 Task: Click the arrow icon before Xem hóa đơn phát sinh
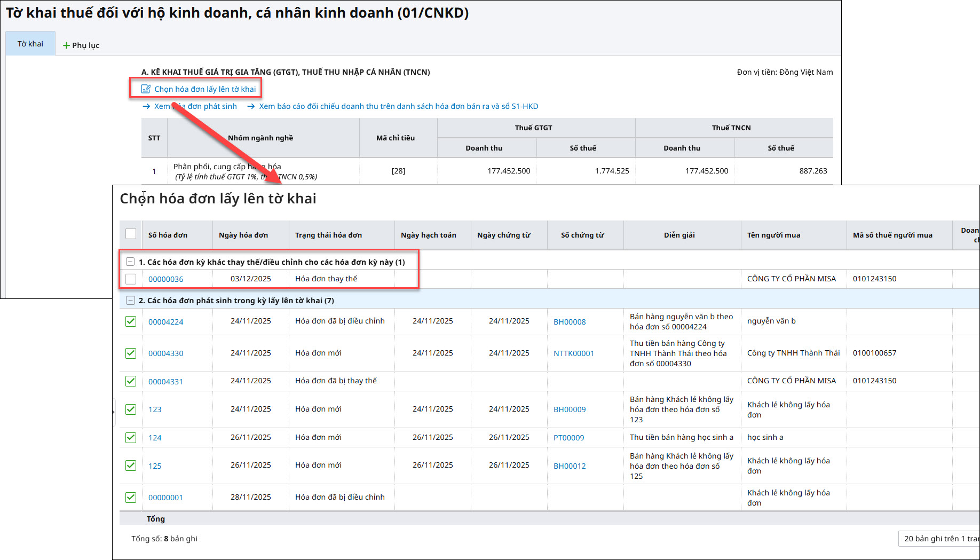(146, 106)
